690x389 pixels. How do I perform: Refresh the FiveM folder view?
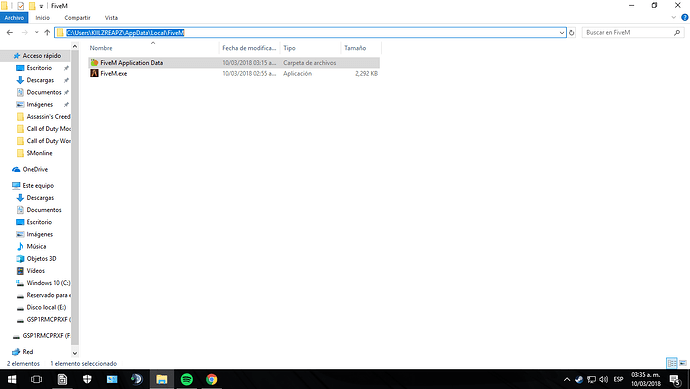click(x=572, y=33)
